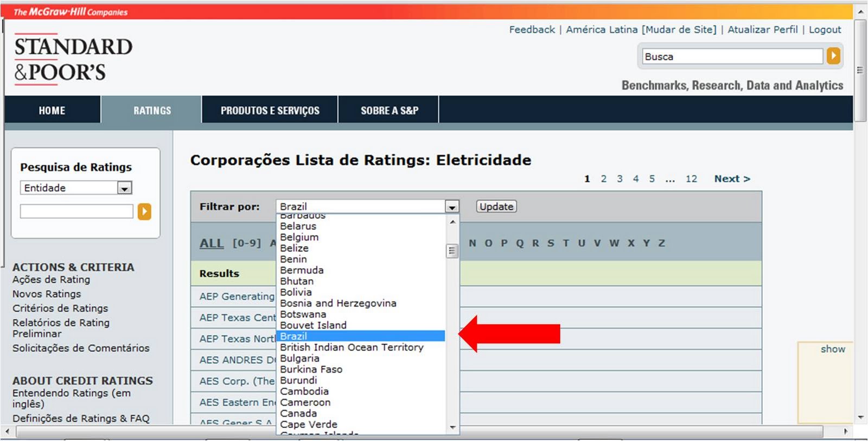The width and height of the screenshot is (868, 441).
Task: Open Definições de Ratings & FAQ link
Action: coord(81,418)
